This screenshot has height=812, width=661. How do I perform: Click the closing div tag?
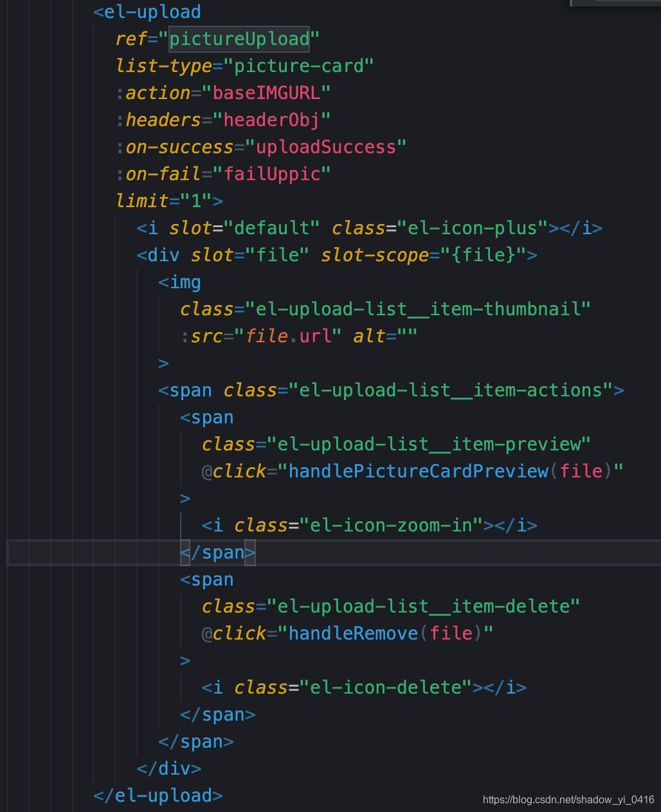click(169, 769)
